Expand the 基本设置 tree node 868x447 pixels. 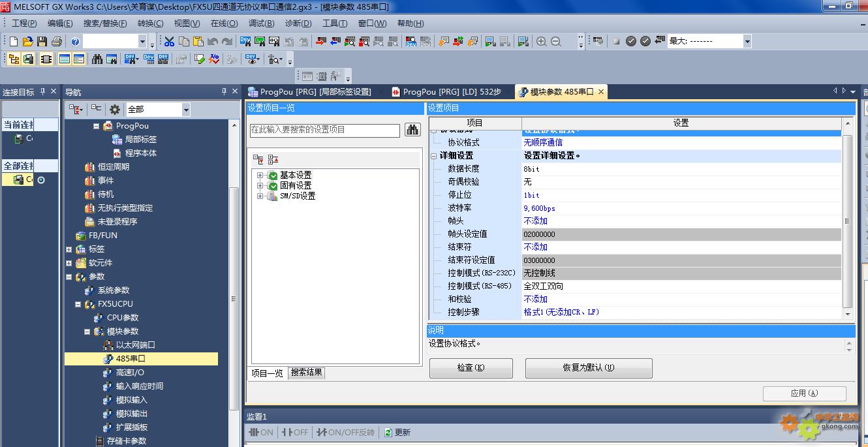pos(260,175)
